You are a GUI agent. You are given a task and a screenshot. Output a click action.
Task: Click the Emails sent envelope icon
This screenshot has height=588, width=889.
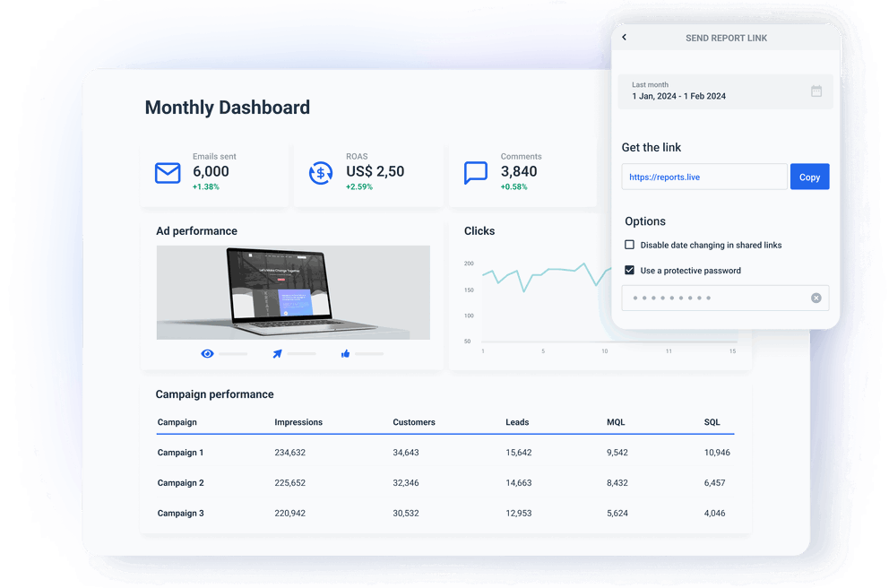tap(168, 172)
